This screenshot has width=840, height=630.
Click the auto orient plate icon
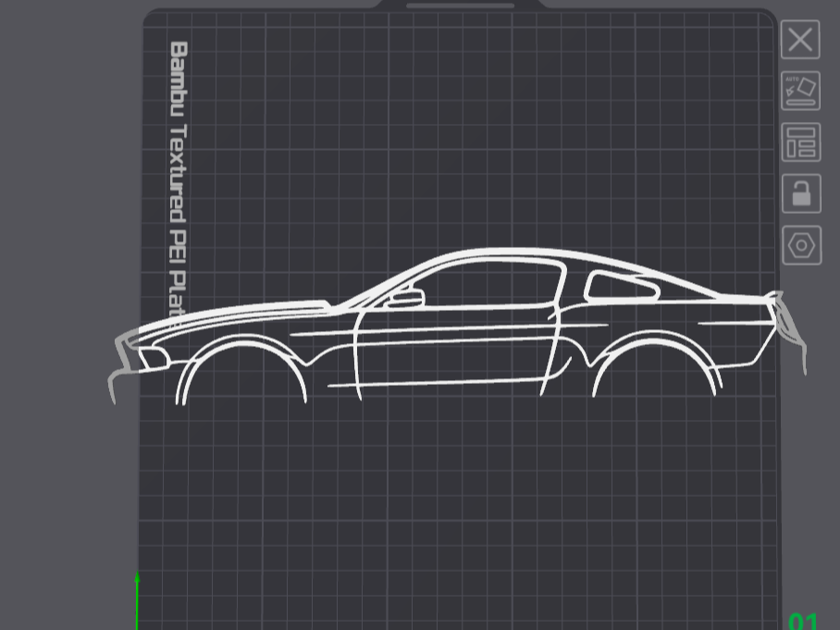pyautogui.click(x=800, y=91)
